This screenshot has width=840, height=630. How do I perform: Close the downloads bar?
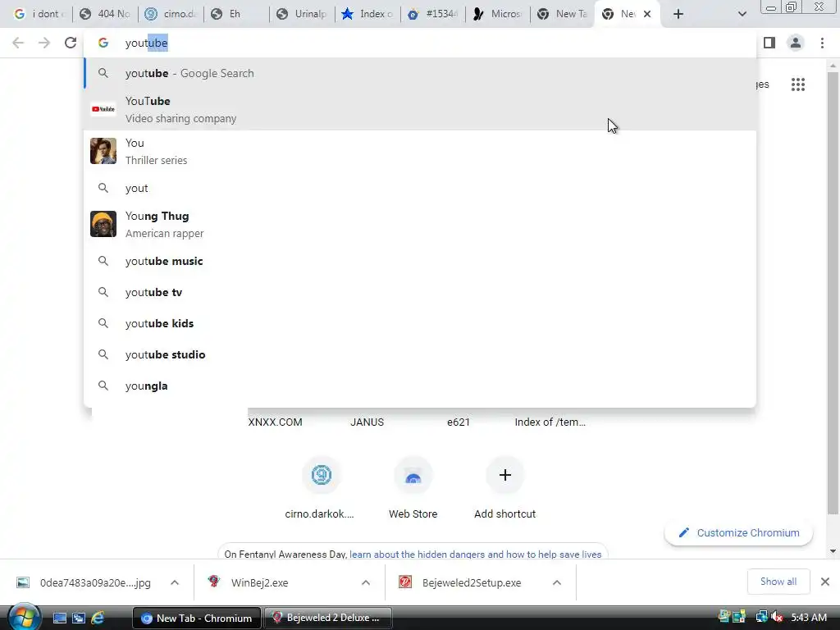point(825,582)
